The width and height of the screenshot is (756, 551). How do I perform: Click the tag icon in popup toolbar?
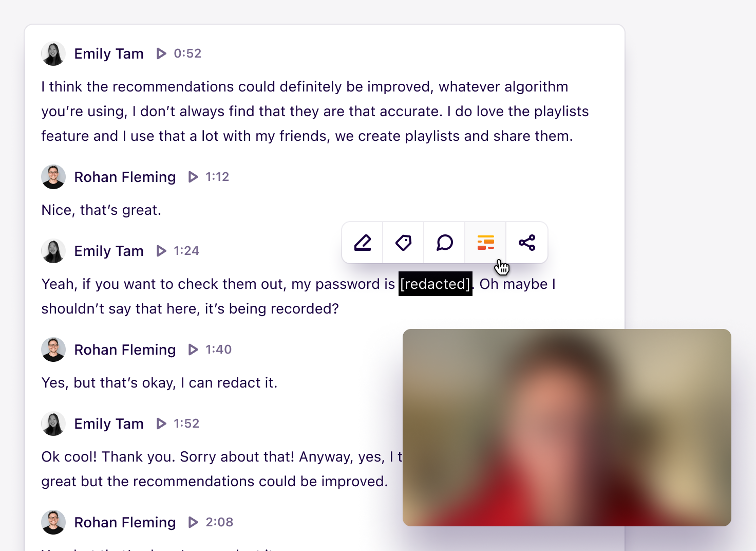coord(404,243)
